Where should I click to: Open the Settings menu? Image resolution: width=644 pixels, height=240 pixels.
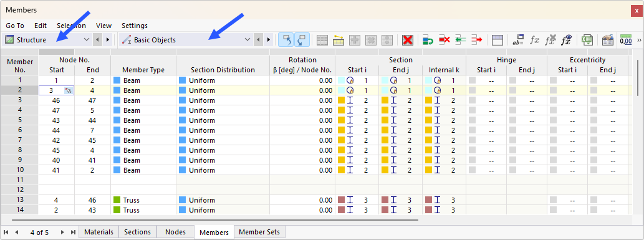134,26
